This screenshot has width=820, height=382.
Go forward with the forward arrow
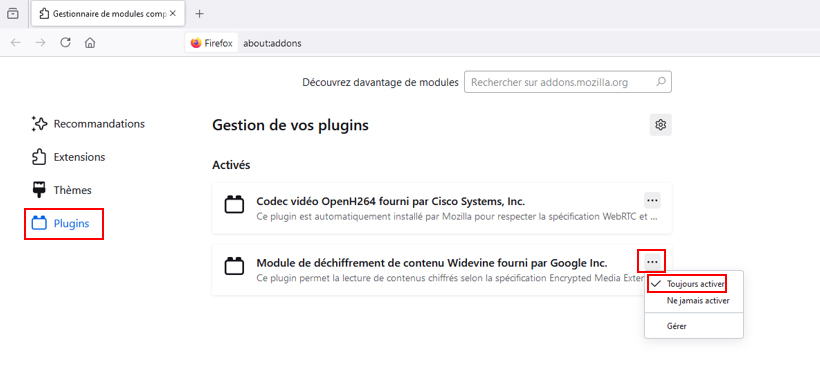(40, 43)
